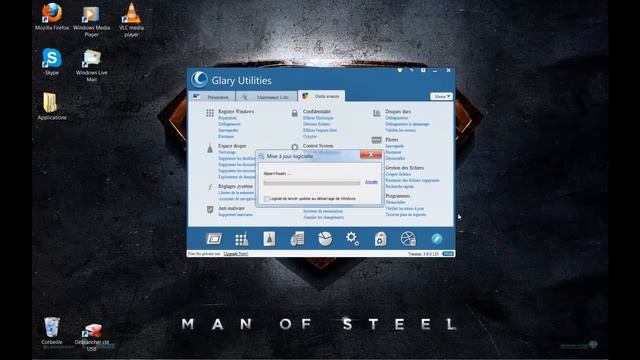The image size is (640, 360).
Task: Click Défragmenter le démarrage link
Action: [407, 124]
